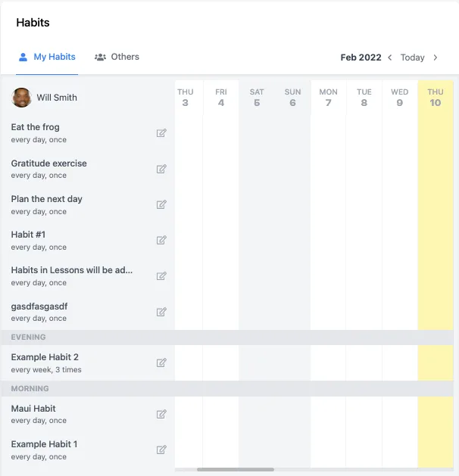
Task: Check Gratitude exercise for Wednesday 9
Action: (x=400, y=169)
